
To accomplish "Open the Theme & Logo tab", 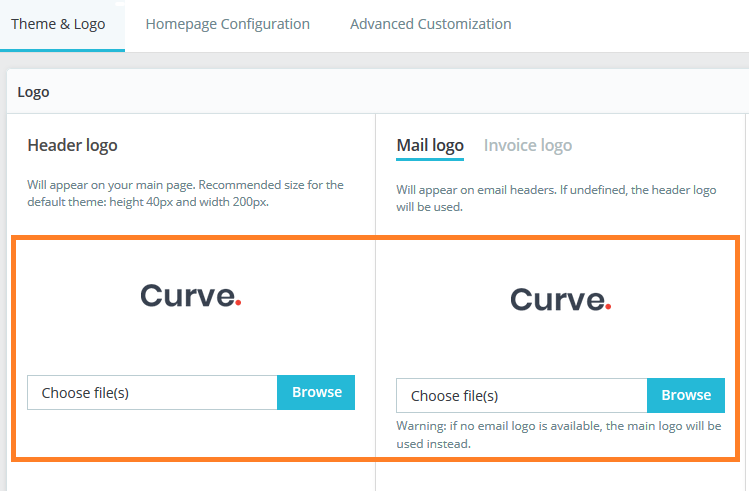I will coord(58,24).
